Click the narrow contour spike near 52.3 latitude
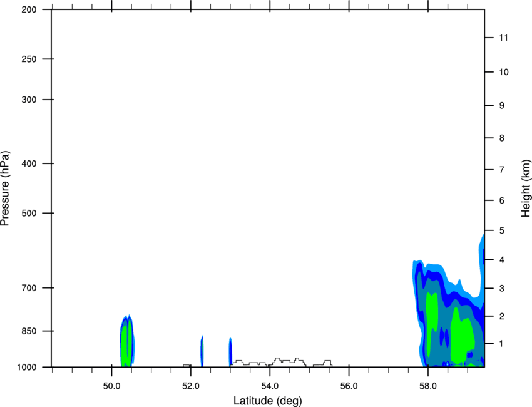 (x=202, y=351)
